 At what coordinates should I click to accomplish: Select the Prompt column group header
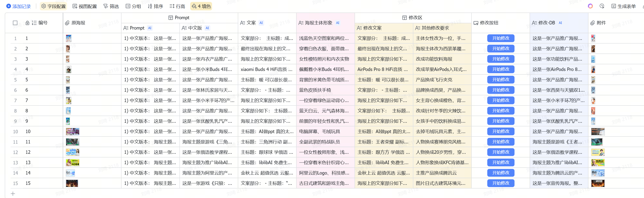[179, 18]
